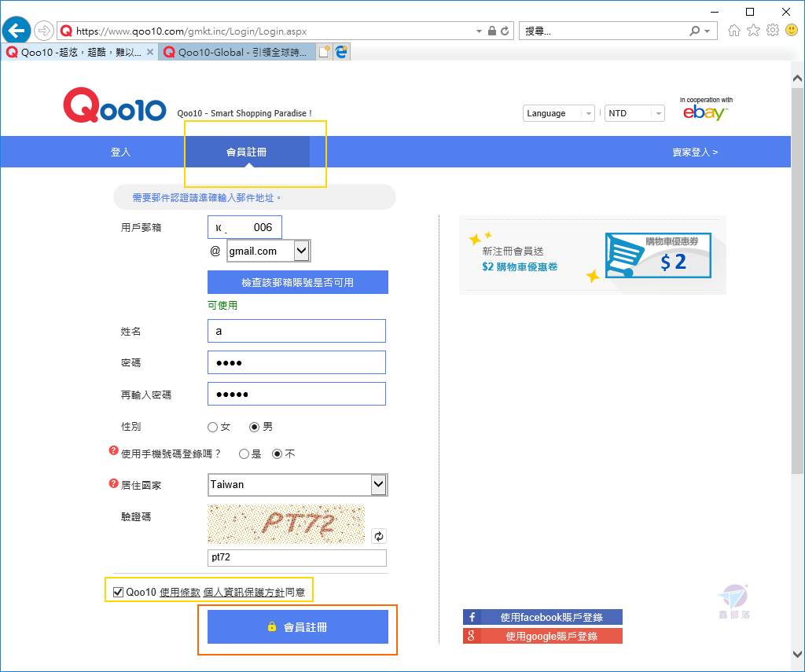This screenshot has width=805, height=672.
Task: Click the 再輸入密碼 confirm password field
Action: [x=296, y=394]
